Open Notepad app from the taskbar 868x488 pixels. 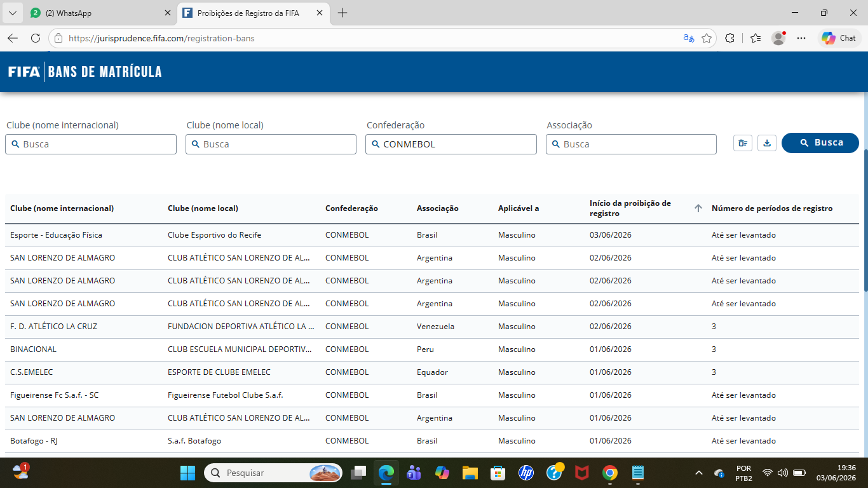638,473
